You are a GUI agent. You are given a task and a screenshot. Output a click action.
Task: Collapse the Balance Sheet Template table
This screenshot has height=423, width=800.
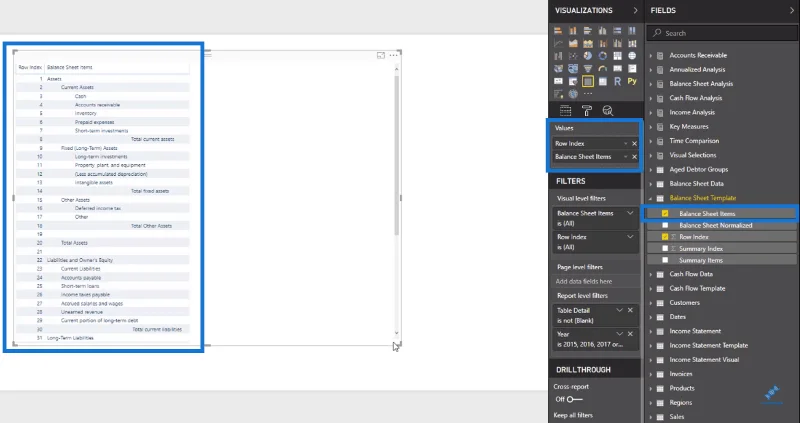point(651,198)
